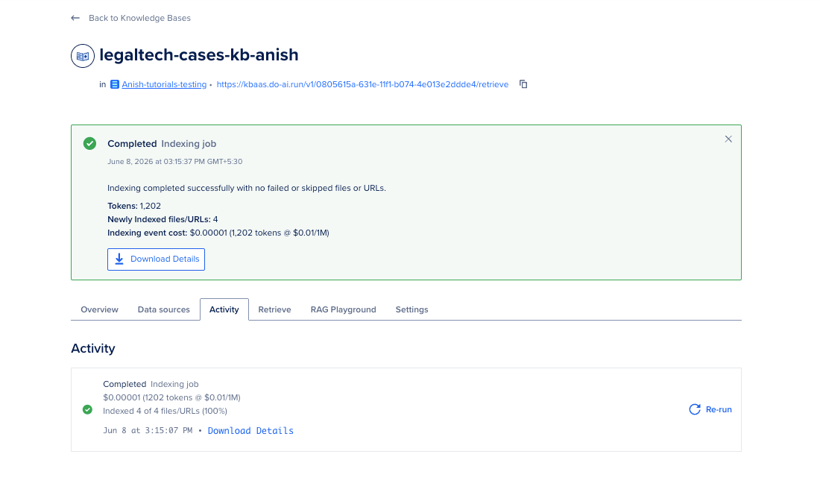
Task: Dismiss the indexing job banner
Action: [728, 139]
